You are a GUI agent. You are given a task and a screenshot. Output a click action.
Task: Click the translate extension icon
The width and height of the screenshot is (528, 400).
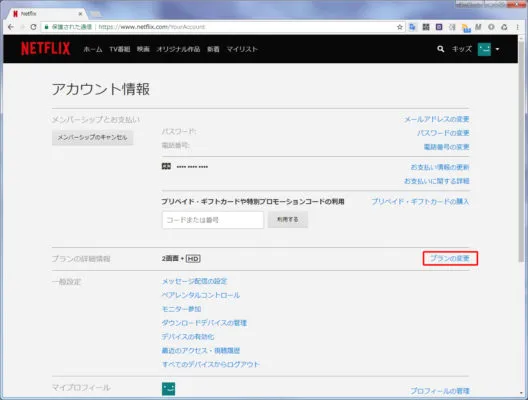point(412,27)
